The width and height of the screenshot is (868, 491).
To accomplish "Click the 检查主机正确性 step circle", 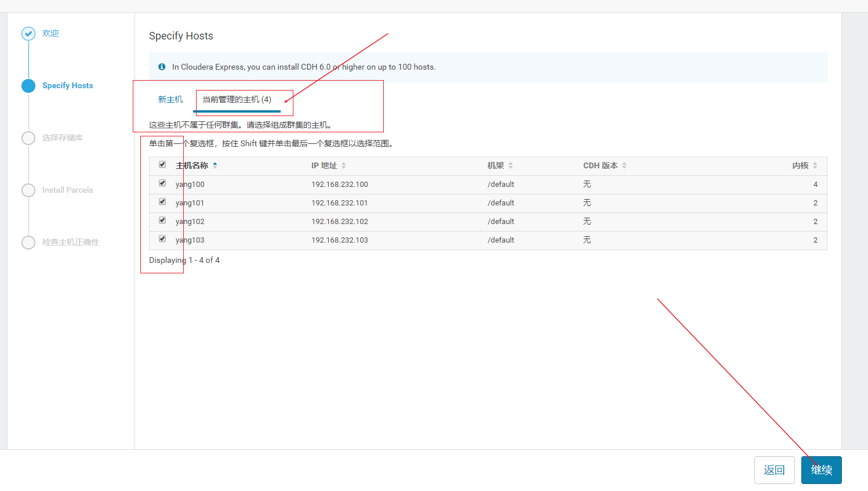I will point(28,242).
